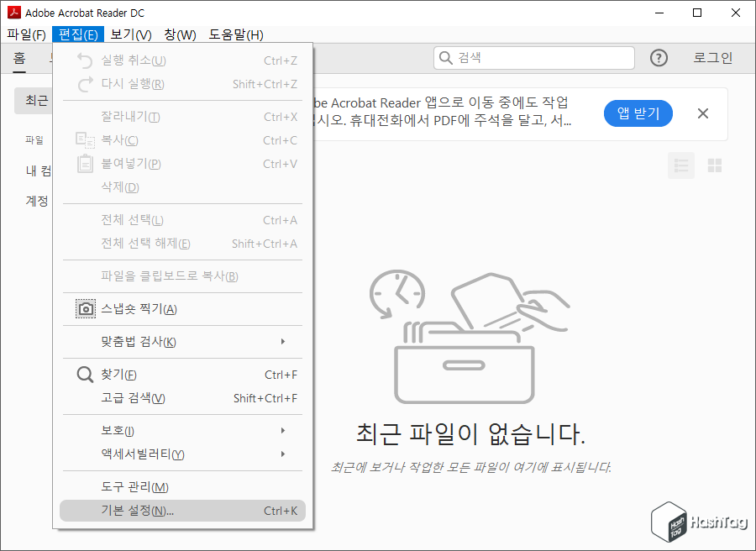Click the 로그인 link

[714, 57]
